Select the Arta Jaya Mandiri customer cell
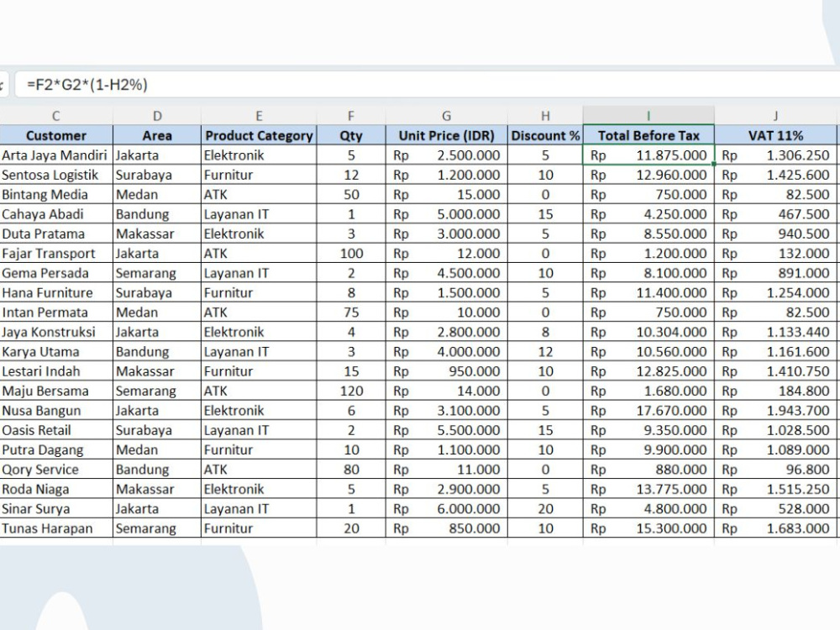Viewport: 840px width, 630px height. pyautogui.click(x=56, y=155)
